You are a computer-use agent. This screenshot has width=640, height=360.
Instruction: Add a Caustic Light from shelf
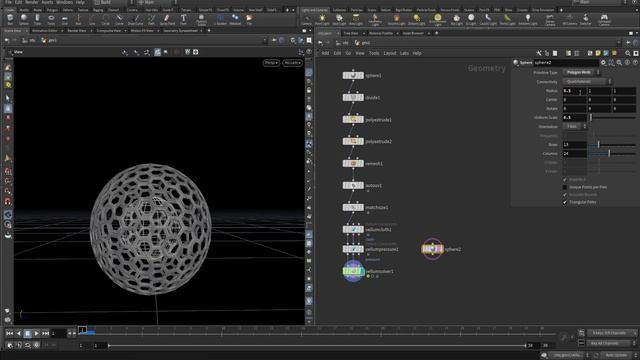(x=488, y=19)
